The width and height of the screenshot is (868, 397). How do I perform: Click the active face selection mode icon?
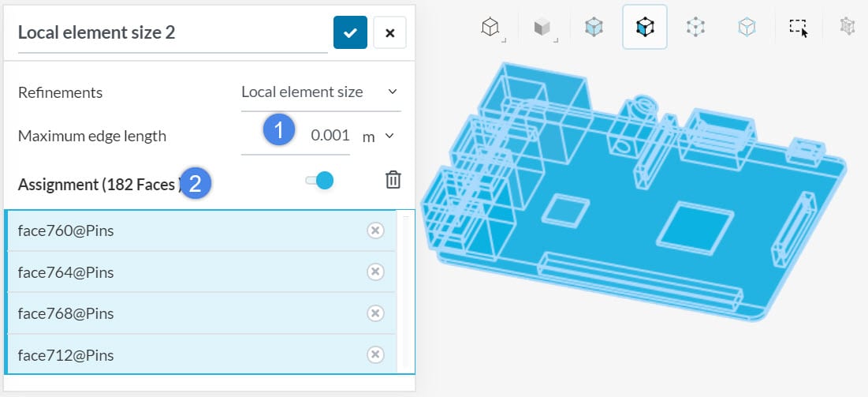pyautogui.click(x=645, y=28)
